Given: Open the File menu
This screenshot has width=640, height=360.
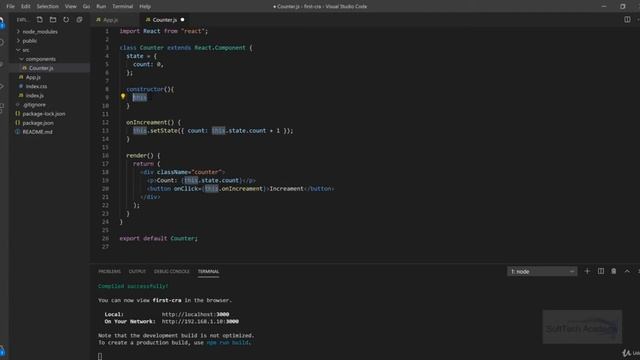Looking at the screenshot, I should point(11,7).
